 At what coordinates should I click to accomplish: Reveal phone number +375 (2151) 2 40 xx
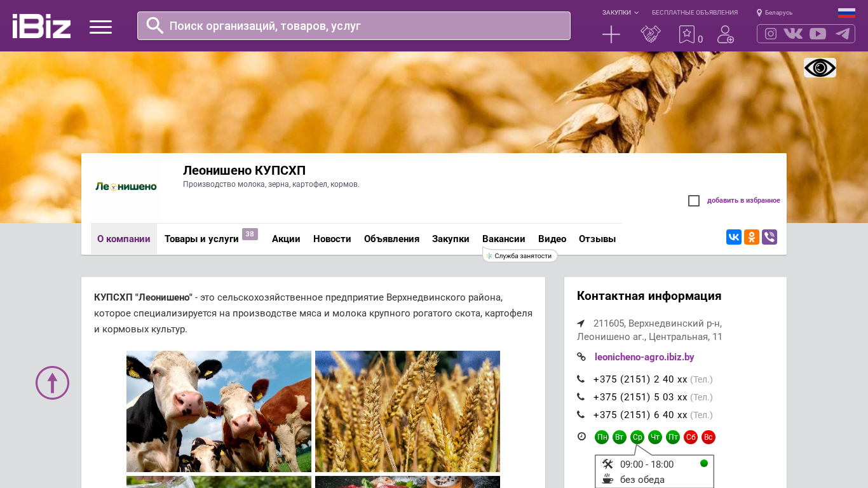click(x=641, y=379)
